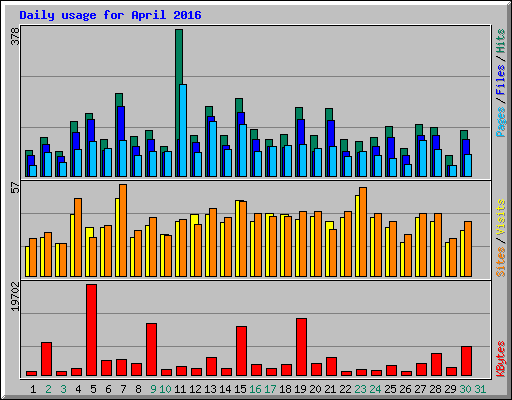Screen dimensions: 512x400
Task: Click the orange Visits bar for day 7
Action: [123, 230]
